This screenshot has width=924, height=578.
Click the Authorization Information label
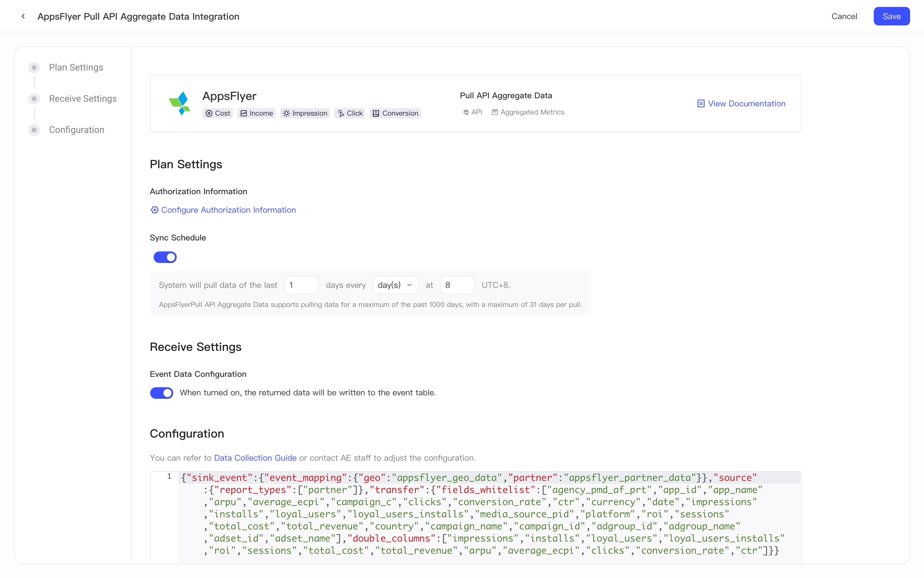coord(199,192)
